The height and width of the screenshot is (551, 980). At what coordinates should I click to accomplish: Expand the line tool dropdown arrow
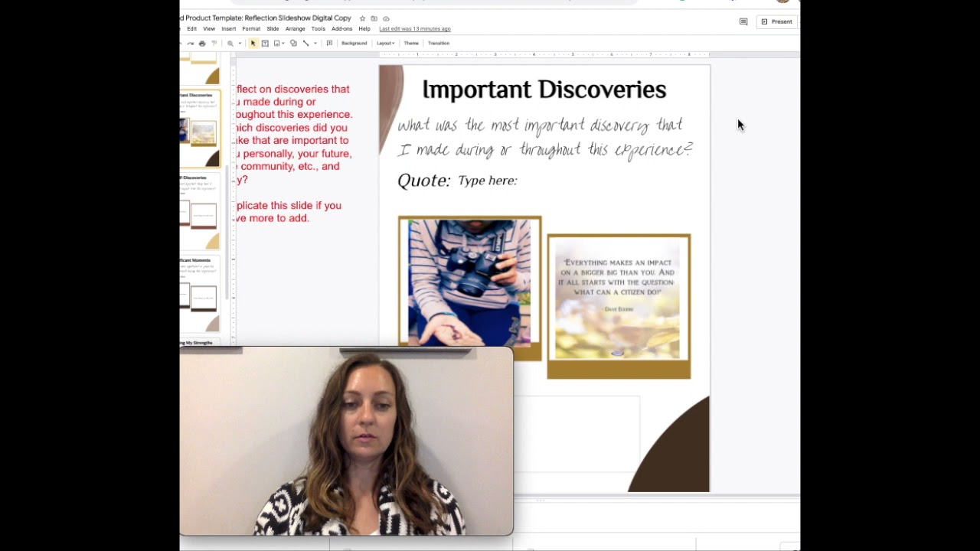(315, 44)
